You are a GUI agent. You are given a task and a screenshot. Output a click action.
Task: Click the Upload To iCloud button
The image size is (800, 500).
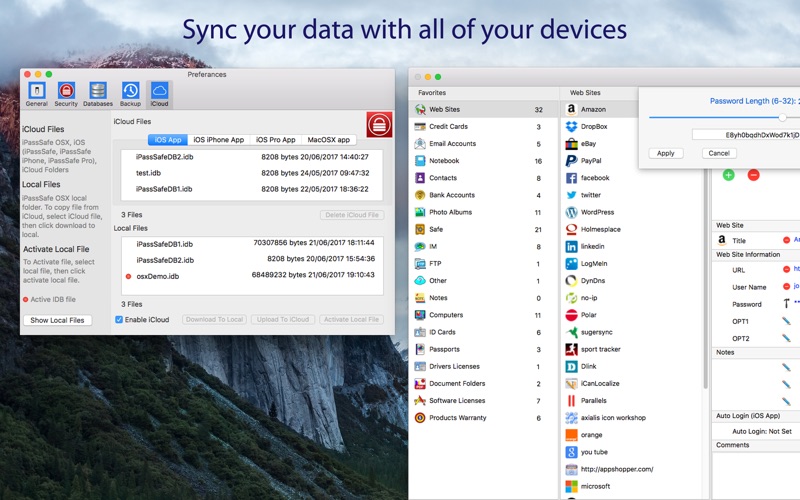point(283,319)
